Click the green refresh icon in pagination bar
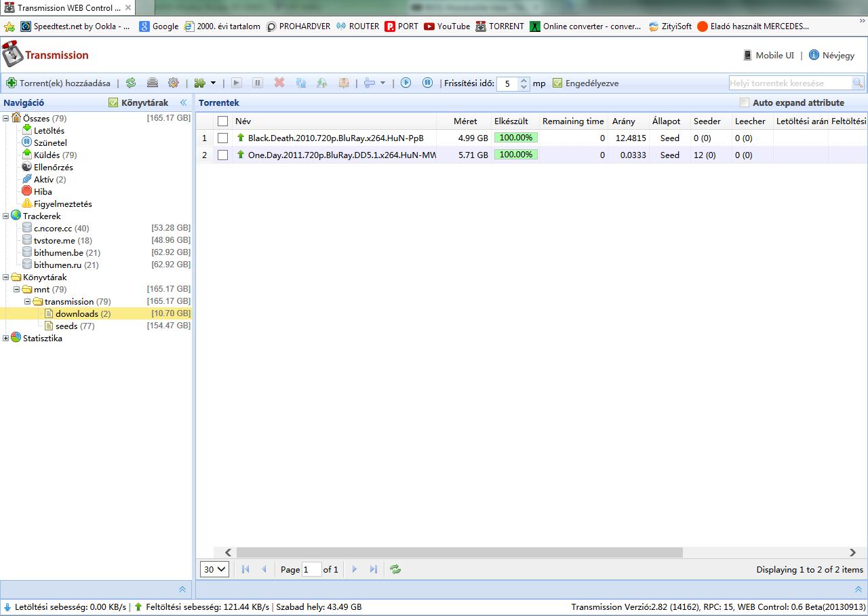Viewport: 868px width, 616px height. tap(395, 569)
